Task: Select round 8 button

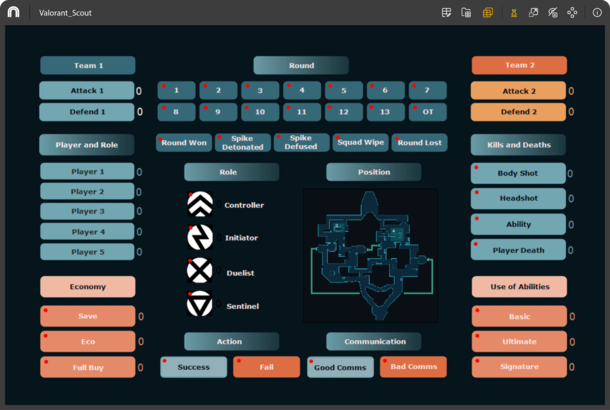Action: click(177, 112)
